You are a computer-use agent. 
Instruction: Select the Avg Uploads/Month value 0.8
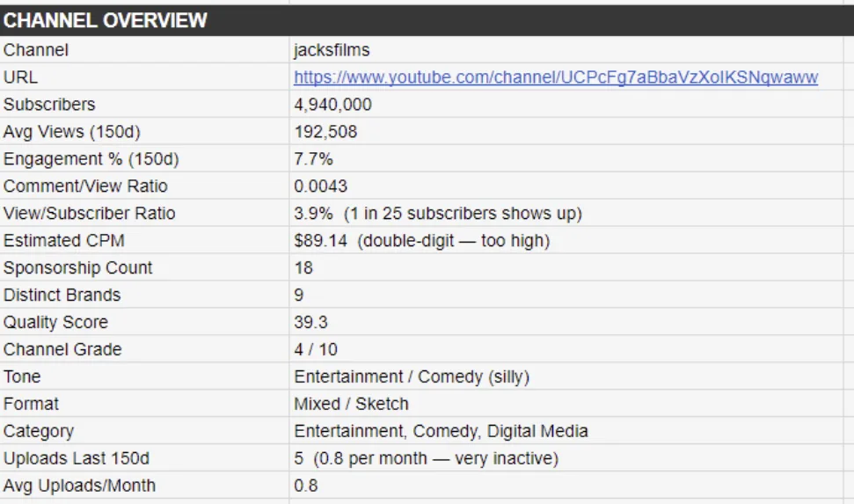[566, 486]
